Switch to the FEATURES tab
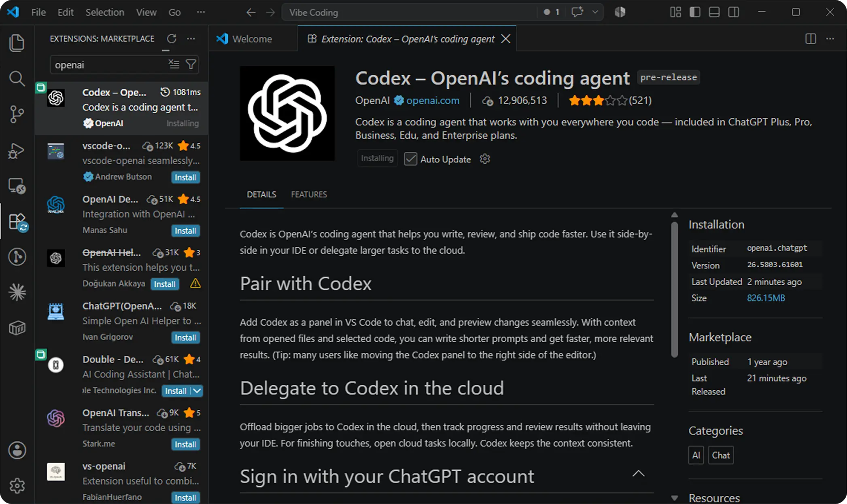The image size is (847, 504). [x=309, y=195]
